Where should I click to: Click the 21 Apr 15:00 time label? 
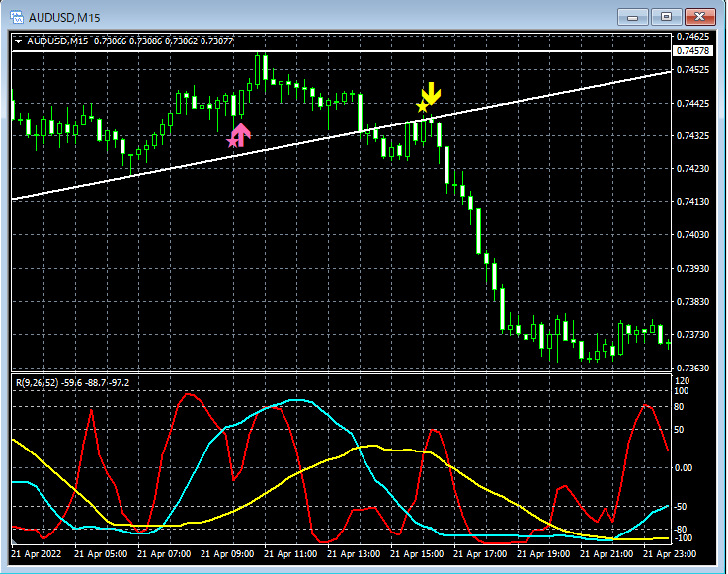pyautogui.click(x=417, y=554)
